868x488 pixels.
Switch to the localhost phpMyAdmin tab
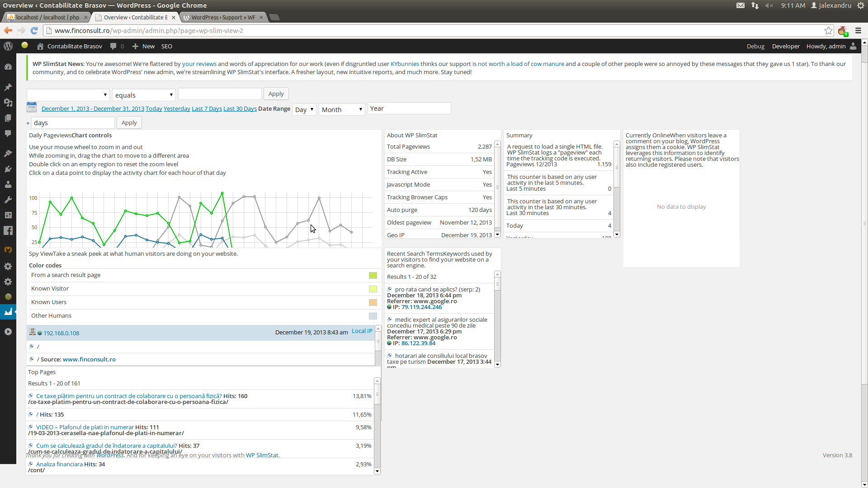coord(47,17)
